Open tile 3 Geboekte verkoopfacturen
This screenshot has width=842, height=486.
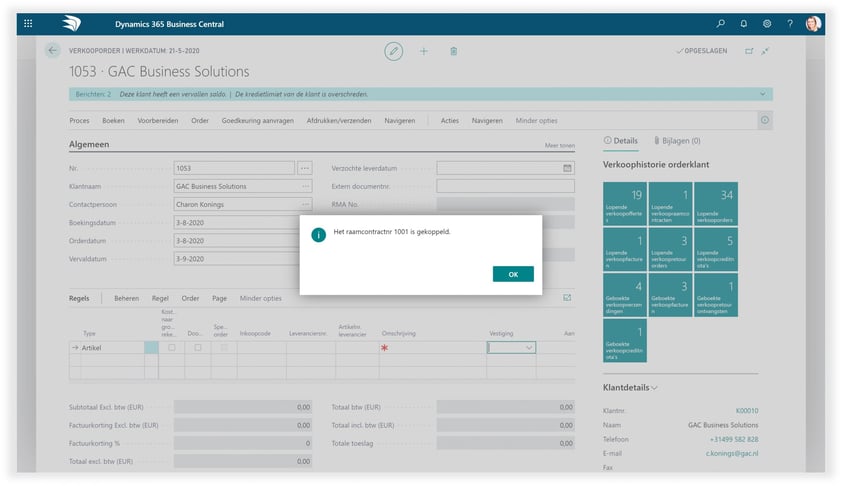pyautogui.click(x=670, y=295)
